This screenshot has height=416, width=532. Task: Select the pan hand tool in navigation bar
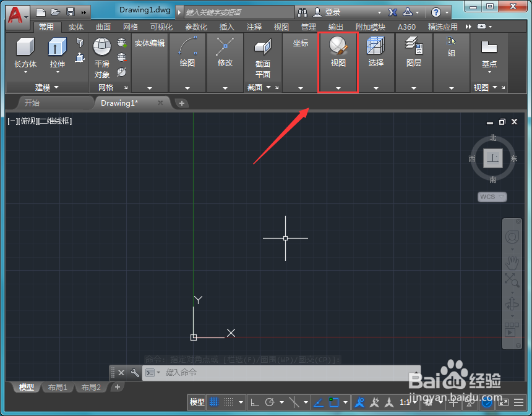click(x=512, y=263)
